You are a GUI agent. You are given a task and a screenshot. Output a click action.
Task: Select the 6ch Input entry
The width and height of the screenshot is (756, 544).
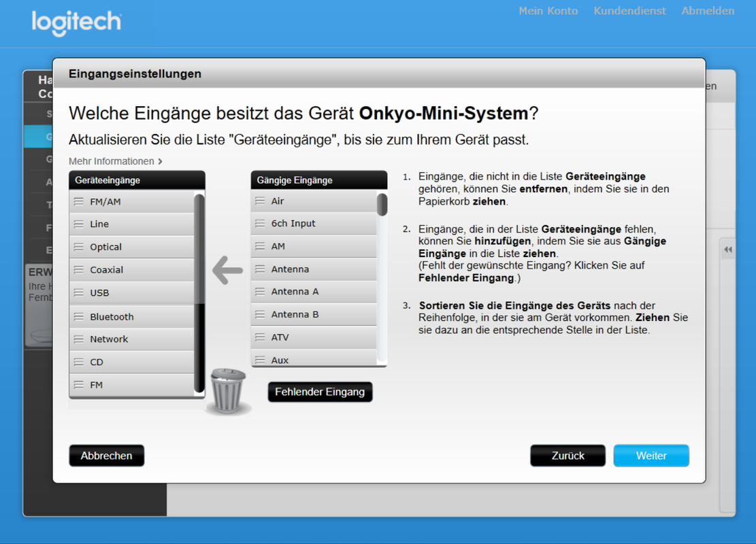[x=314, y=223]
